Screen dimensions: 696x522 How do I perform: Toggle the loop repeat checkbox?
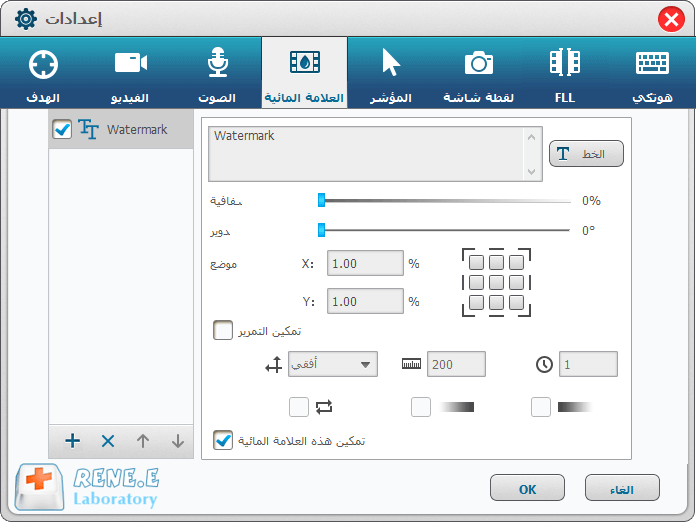[299, 407]
